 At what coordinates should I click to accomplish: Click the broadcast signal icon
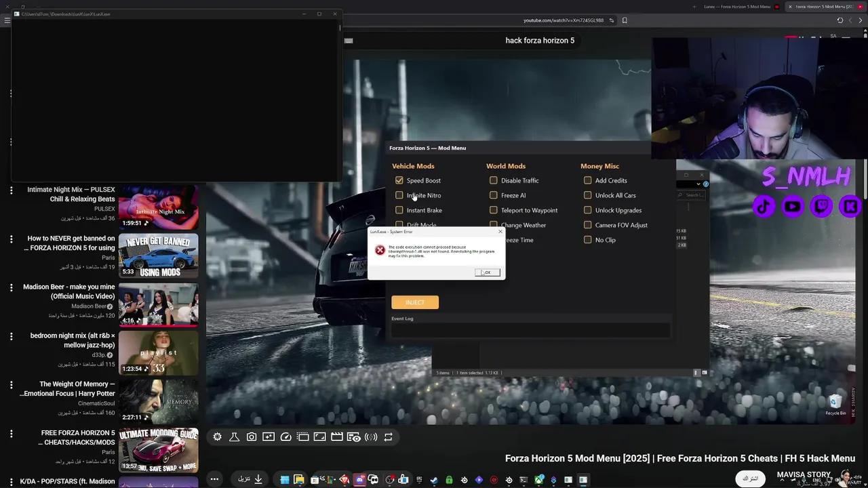(x=371, y=437)
